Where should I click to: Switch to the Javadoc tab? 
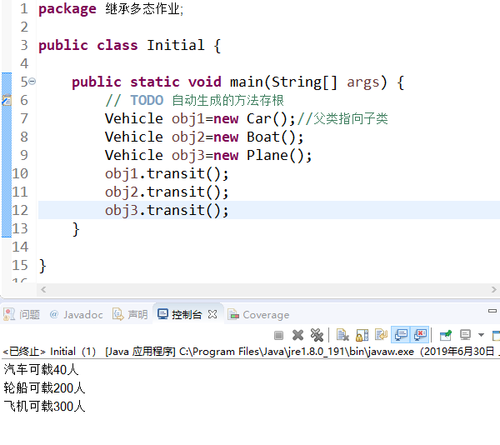(76, 314)
